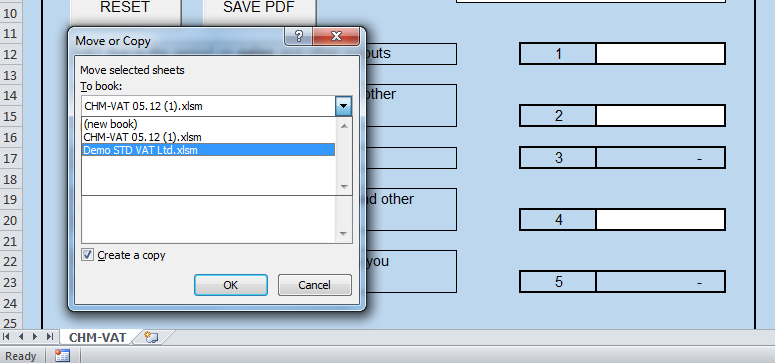Click the box number 4 label cell
This screenshot has width=775, height=363.
[x=559, y=220]
